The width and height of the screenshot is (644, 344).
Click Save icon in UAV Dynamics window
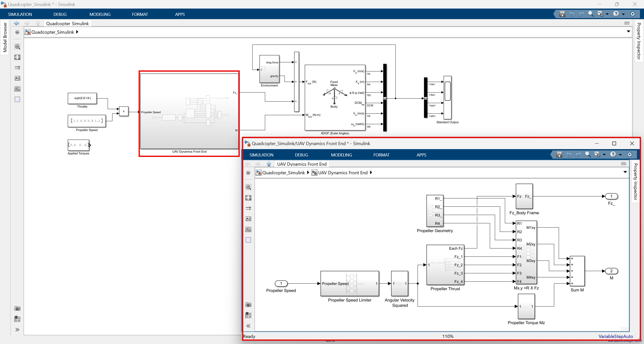point(559,155)
